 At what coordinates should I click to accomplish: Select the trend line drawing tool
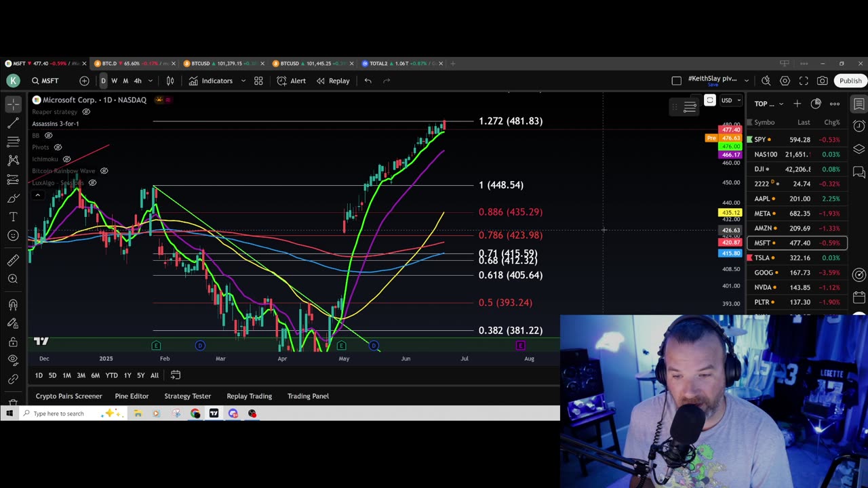13,123
